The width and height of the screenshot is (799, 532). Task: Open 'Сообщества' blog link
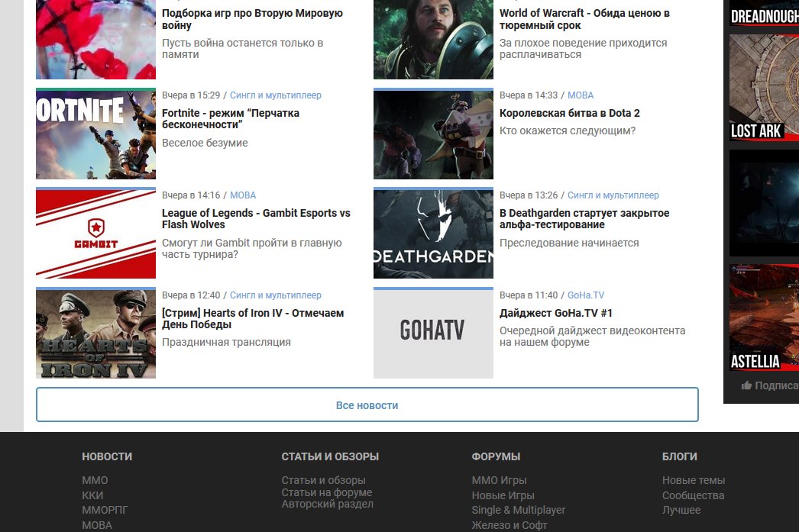coord(693,495)
